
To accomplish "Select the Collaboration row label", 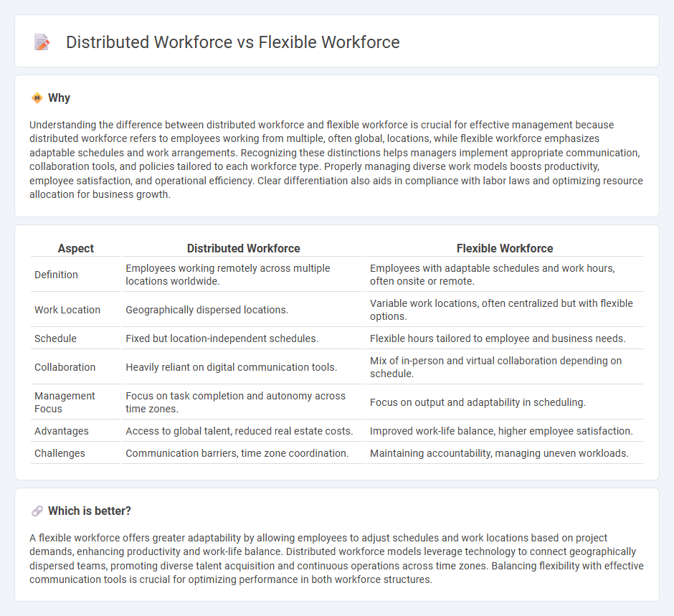I will (x=65, y=367).
